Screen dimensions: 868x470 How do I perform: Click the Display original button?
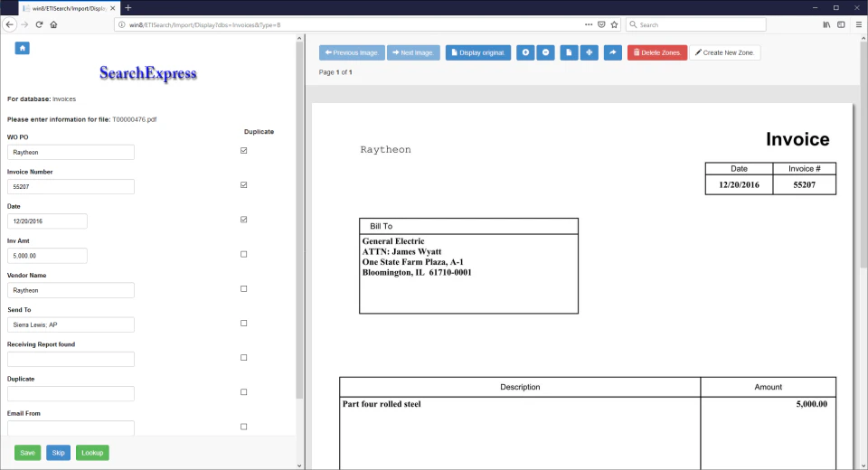pos(478,52)
